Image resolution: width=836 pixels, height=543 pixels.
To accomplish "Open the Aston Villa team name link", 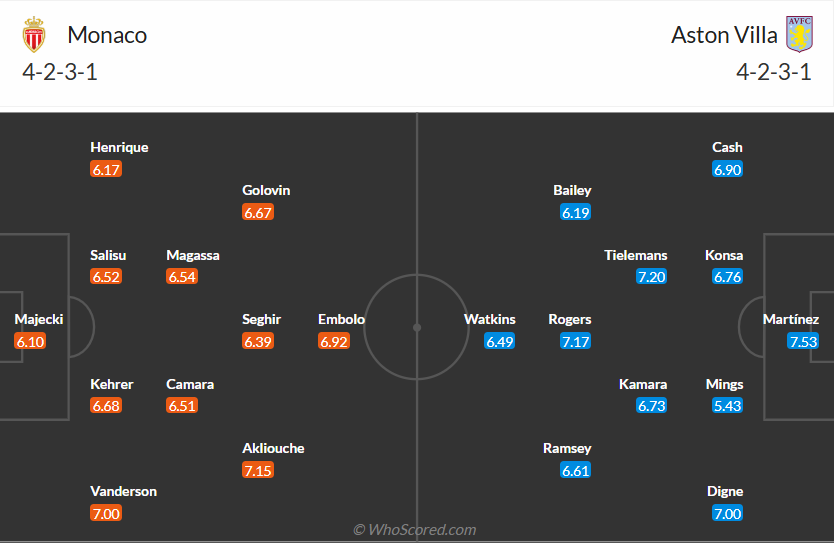I will pyautogui.click(x=724, y=35).
